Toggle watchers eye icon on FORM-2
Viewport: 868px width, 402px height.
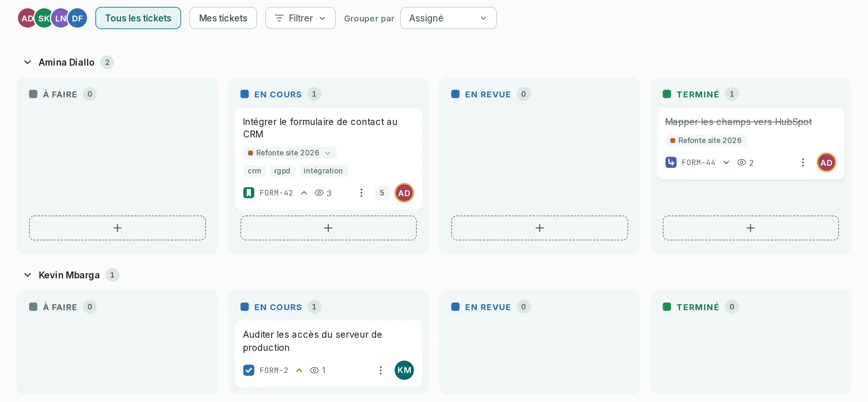(x=314, y=370)
